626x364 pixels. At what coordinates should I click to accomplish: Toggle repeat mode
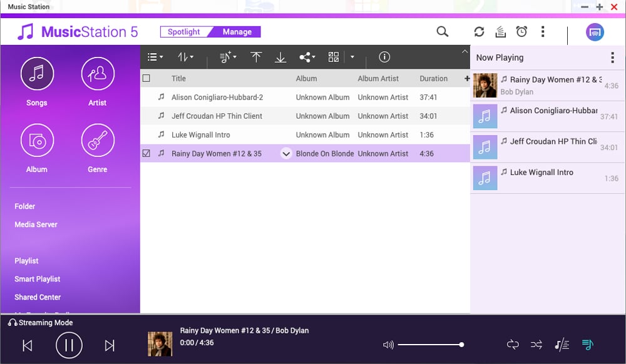pos(513,345)
